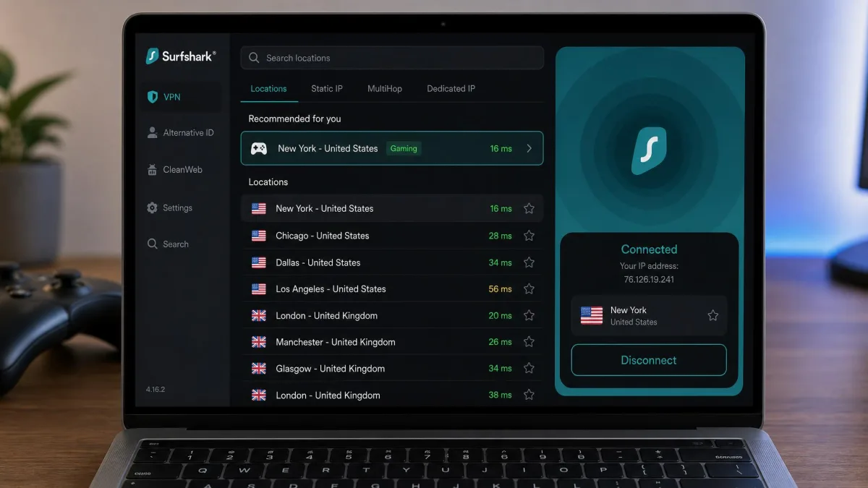This screenshot has width=868, height=488.
Task: Star the London 20 ms location
Action: [529, 315]
